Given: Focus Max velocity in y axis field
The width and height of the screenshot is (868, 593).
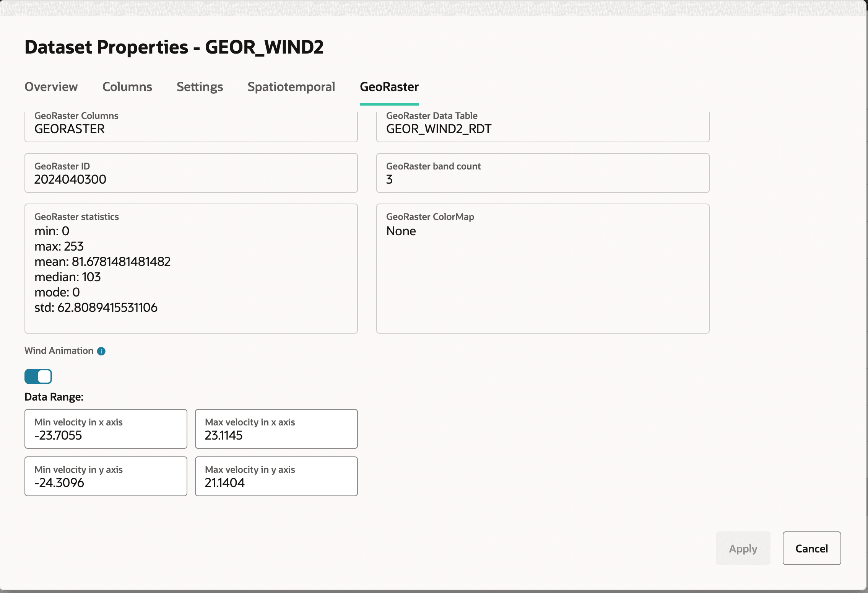Looking at the screenshot, I should (276, 477).
